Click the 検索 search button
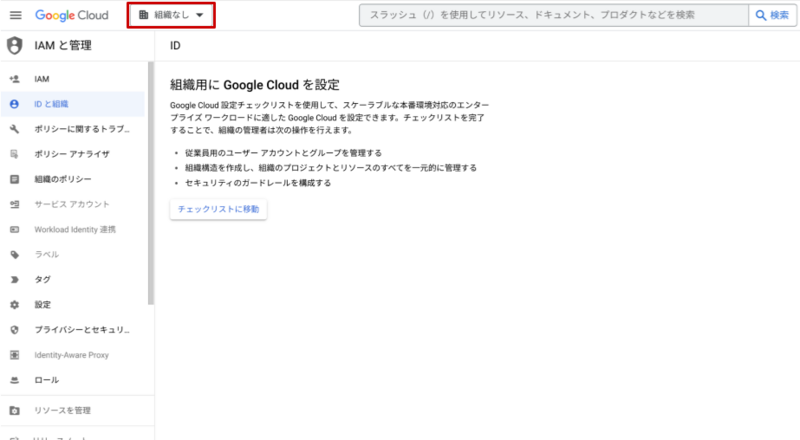Image resolution: width=800 pixels, height=440 pixels. pos(772,15)
